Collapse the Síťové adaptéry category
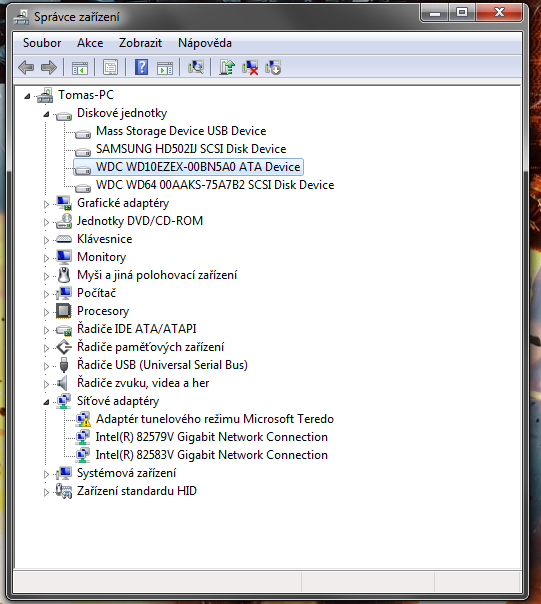The width and height of the screenshot is (541, 604). tap(46, 402)
